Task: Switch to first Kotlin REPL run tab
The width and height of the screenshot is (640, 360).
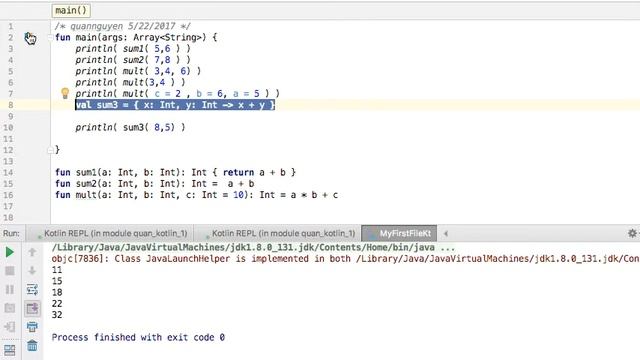Action: click(x=111, y=233)
